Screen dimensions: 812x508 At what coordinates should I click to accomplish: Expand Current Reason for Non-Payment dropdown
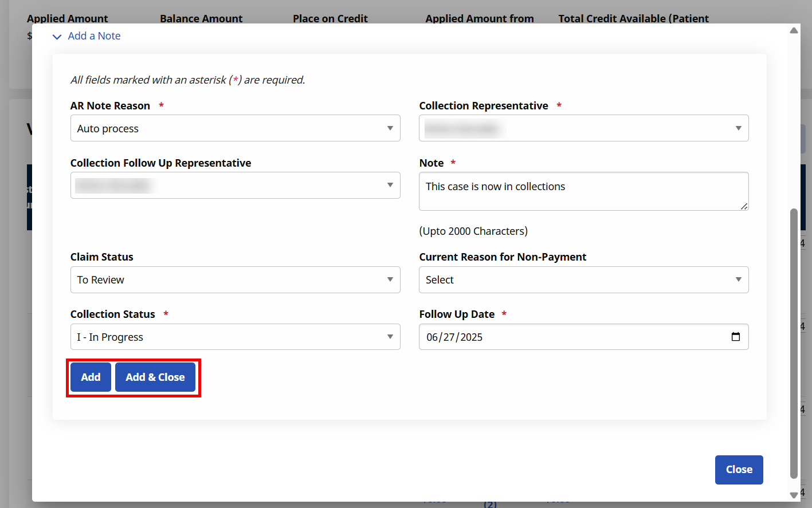pos(583,280)
